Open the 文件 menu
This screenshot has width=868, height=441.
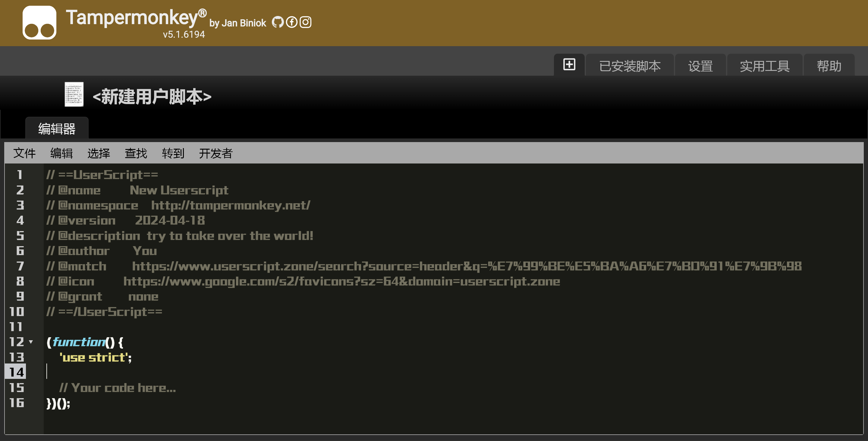[x=24, y=154]
